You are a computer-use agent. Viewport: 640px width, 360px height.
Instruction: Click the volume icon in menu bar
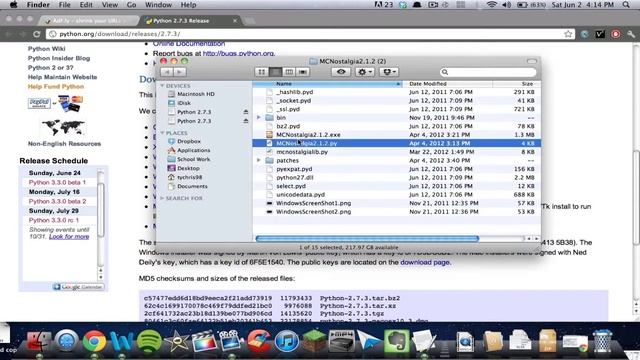pos(507,5)
